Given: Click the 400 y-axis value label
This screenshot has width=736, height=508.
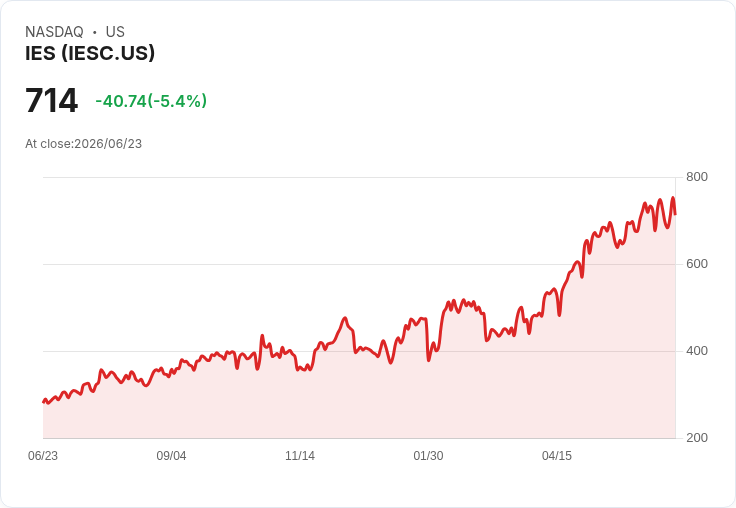Looking at the screenshot, I should click(x=697, y=351).
